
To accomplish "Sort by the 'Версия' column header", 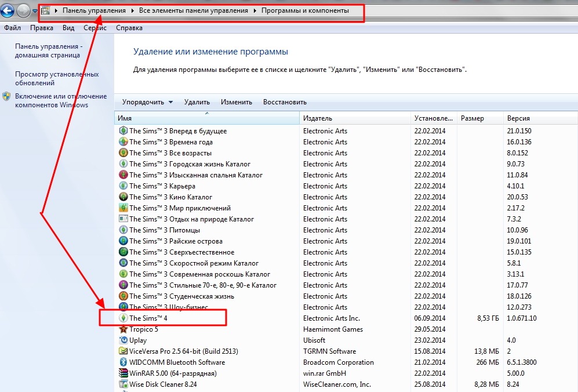I will (x=540, y=118).
